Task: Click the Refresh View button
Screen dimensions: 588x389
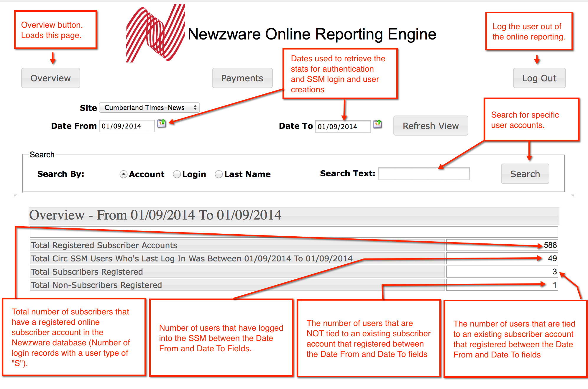Action: tap(431, 126)
